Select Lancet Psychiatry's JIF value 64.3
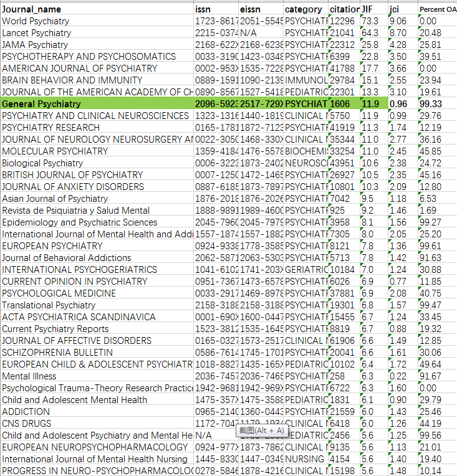The width and height of the screenshot is (457, 476). coord(373,32)
